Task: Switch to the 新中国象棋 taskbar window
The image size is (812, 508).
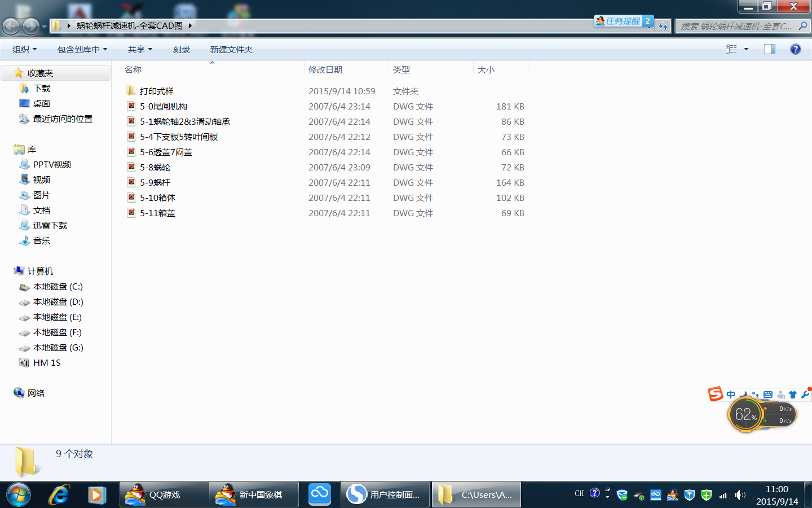Action: point(254,495)
